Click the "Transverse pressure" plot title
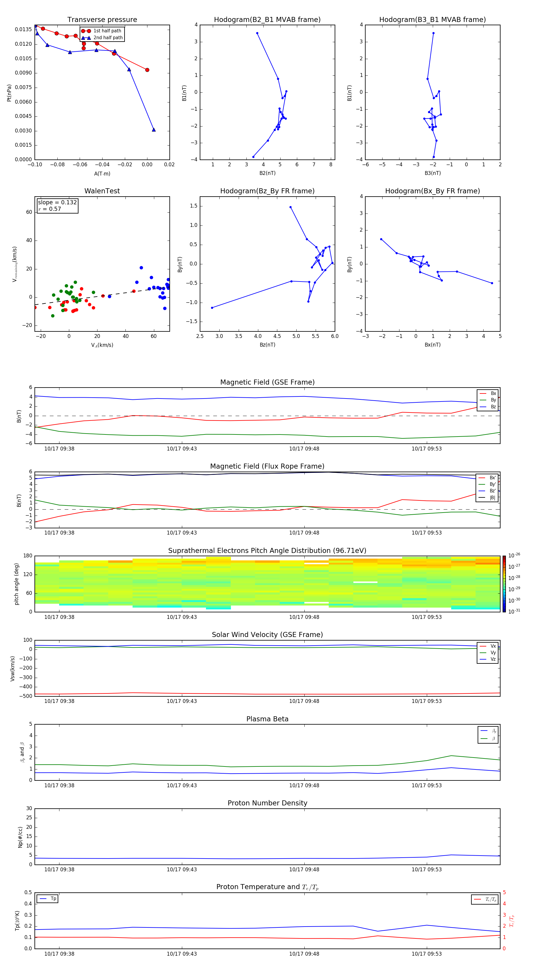The width and height of the screenshot is (535, 980). click(x=102, y=20)
